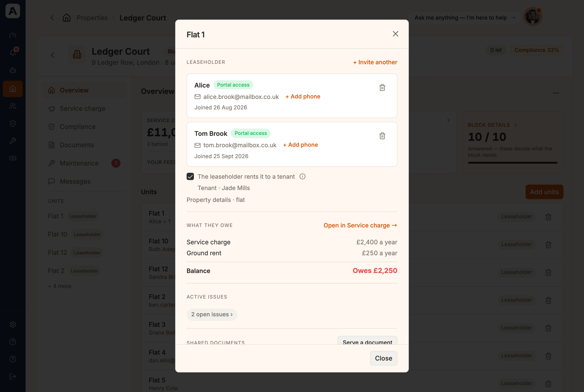Open notifications bell in sidebar

[x=13, y=52]
